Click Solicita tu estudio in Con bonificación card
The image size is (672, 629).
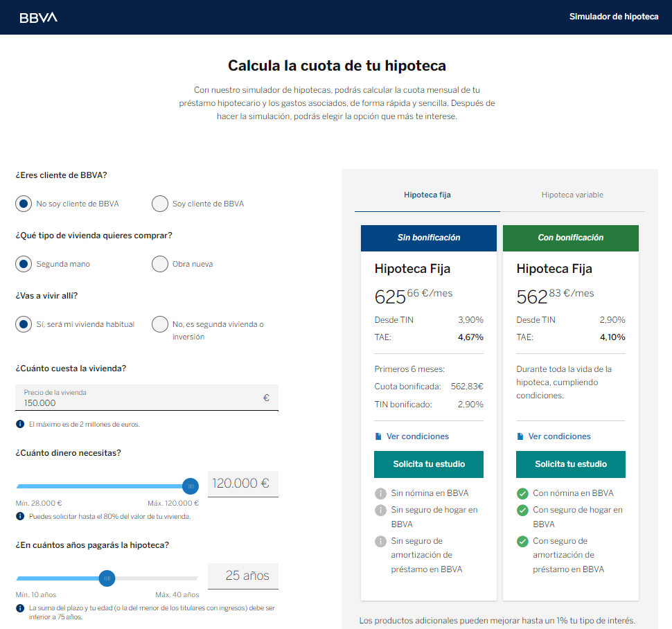[570, 464]
